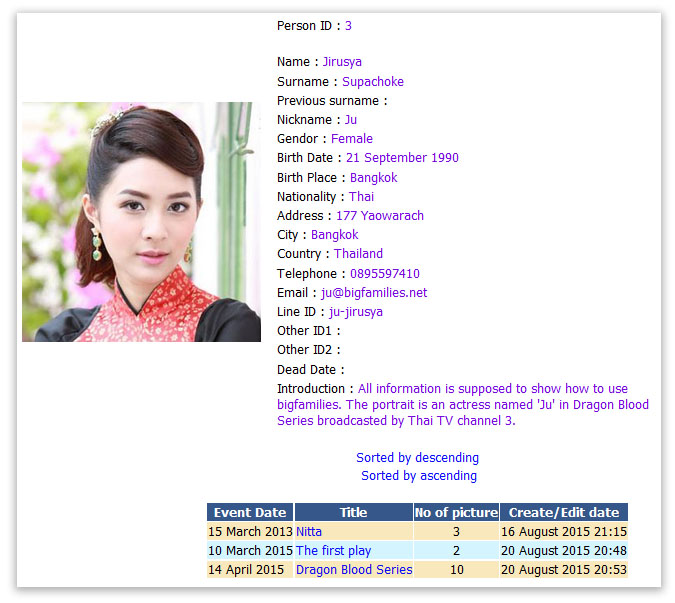Click the name value 'Jirusya'
The width and height of the screenshot is (675, 603).
(x=342, y=62)
